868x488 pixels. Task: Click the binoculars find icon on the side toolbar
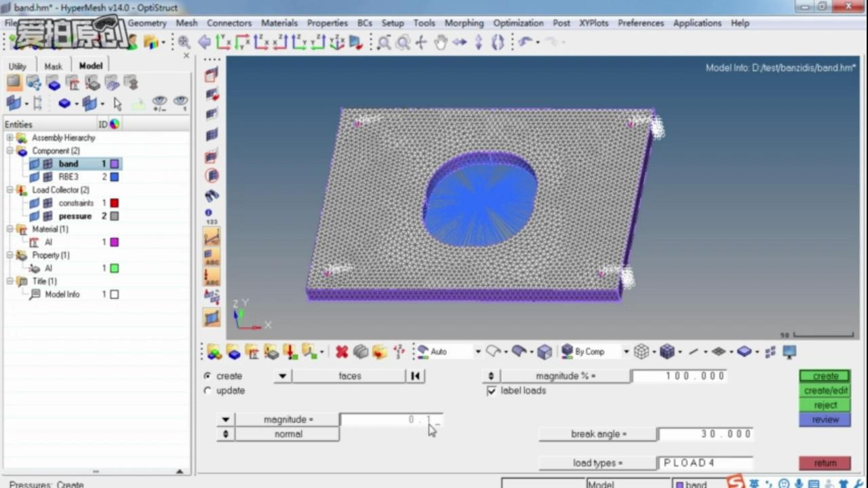(212, 196)
